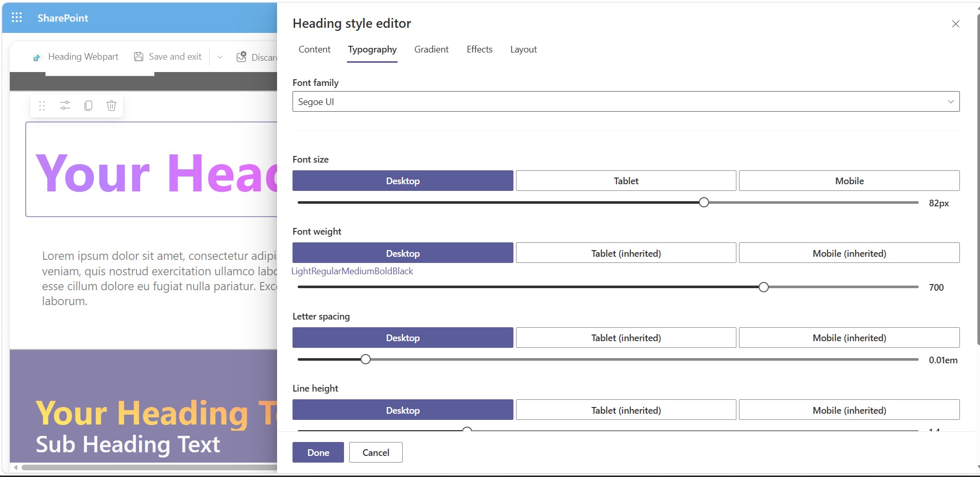Screen dimensions: 980x477
Task: Click the Done button
Action: [x=318, y=452]
